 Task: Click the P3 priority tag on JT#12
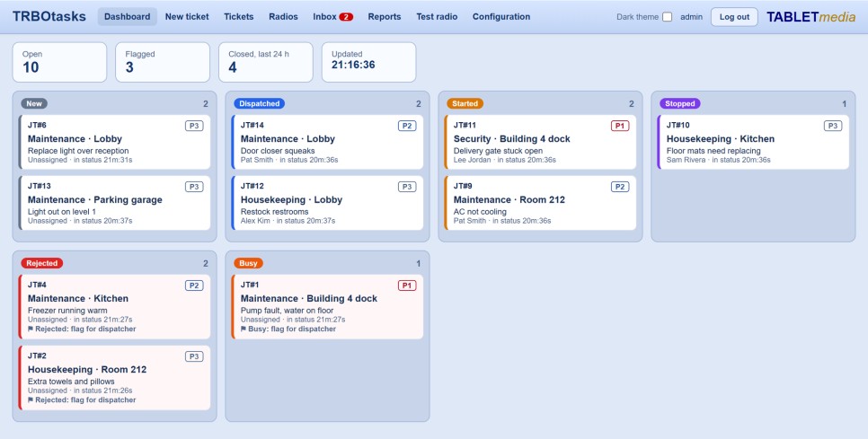407,187
